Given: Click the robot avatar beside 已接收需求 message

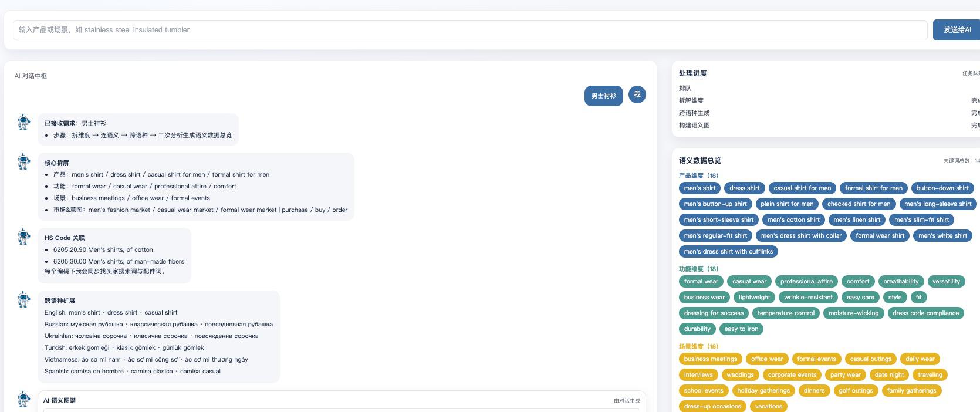Looking at the screenshot, I should [23, 122].
